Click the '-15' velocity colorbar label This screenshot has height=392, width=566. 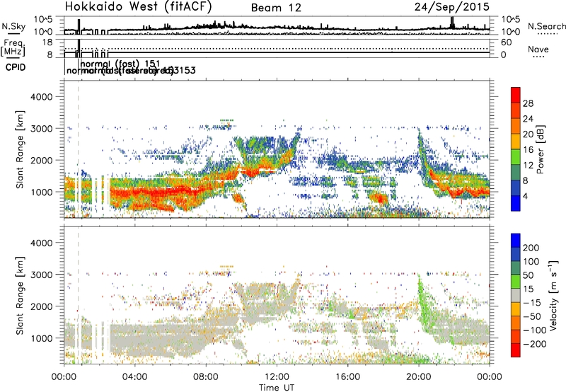click(x=532, y=303)
